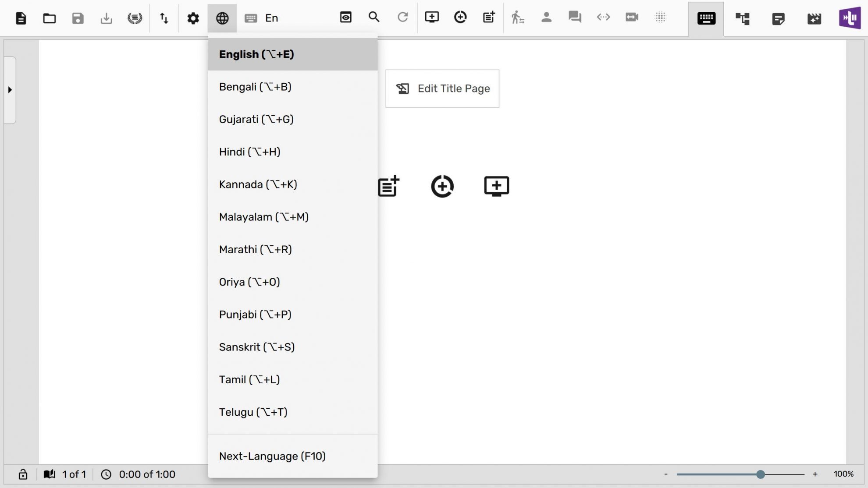Viewport: 868px width, 488px height.
Task: Click the large add-scene monitor icon
Action: (496, 186)
